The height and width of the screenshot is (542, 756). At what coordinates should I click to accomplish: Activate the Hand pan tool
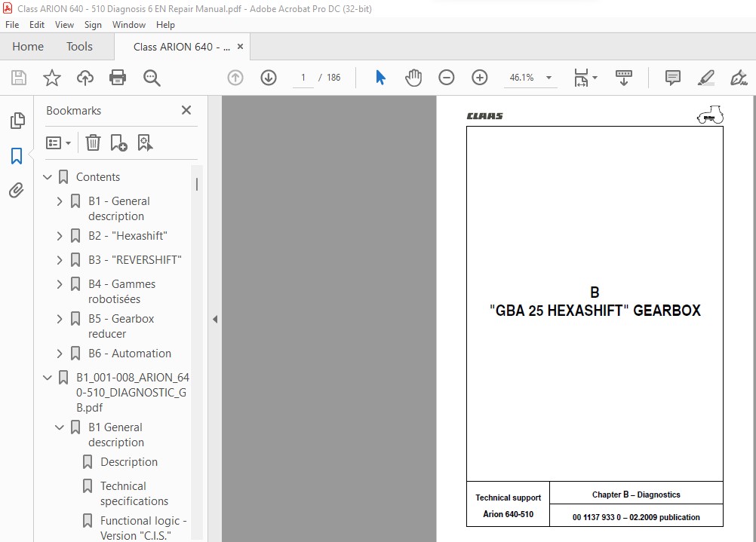click(413, 78)
